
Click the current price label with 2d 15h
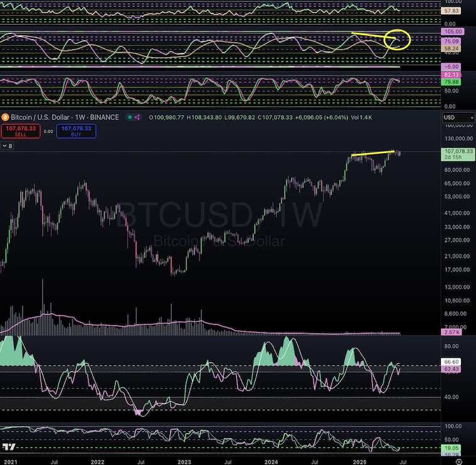pos(457,154)
